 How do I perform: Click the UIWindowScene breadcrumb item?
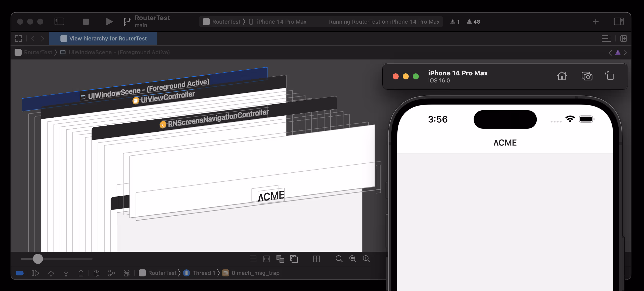(x=115, y=52)
